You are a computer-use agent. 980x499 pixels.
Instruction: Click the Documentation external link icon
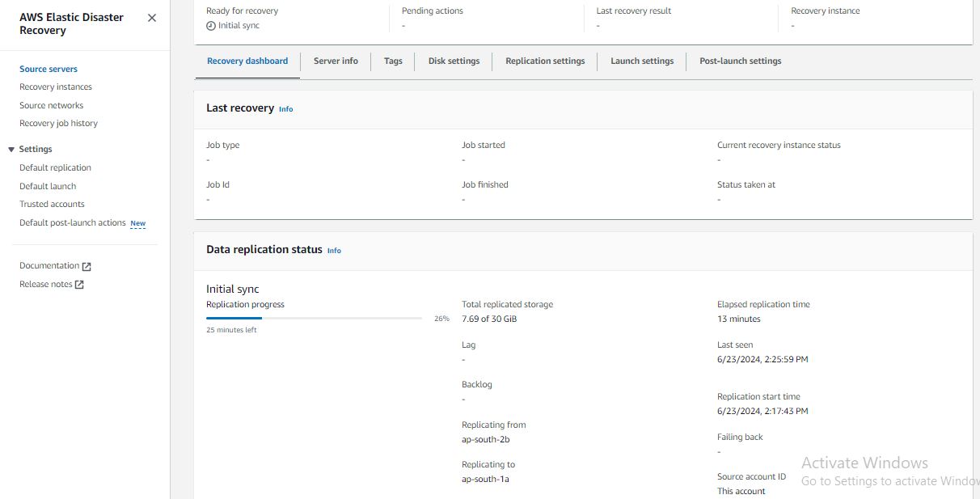click(x=87, y=266)
